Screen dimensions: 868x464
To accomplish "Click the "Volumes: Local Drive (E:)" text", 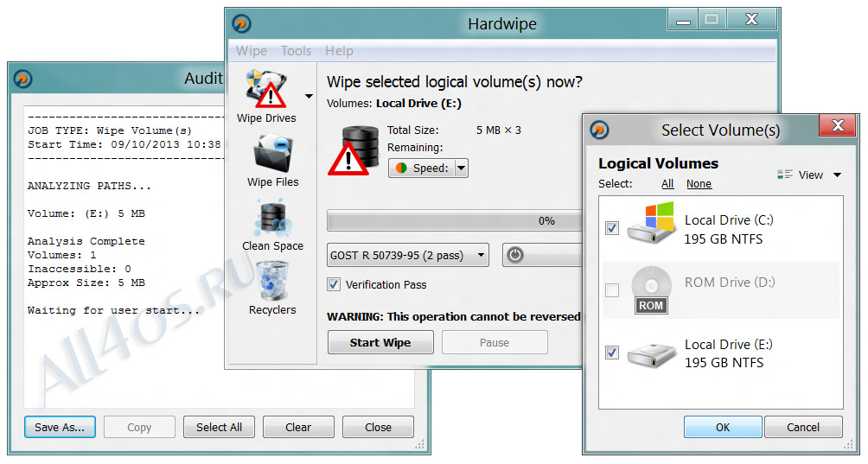I will pyautogui.click(x=393, y=104).
